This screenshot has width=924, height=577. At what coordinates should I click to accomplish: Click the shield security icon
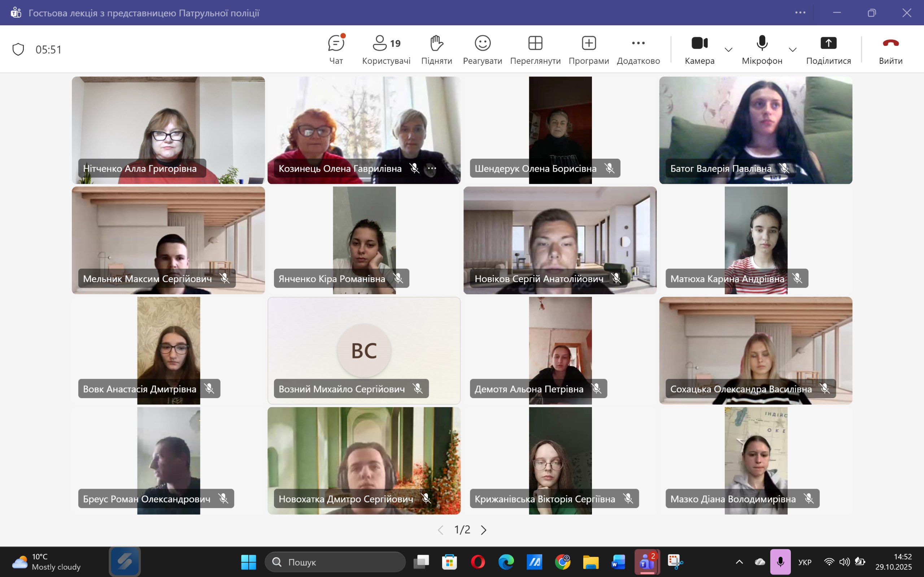pyautogui.click(x=18, y=49)
